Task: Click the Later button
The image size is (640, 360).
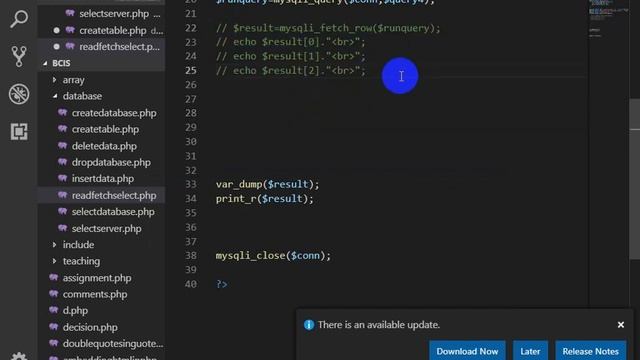Action: coord(530,351)
